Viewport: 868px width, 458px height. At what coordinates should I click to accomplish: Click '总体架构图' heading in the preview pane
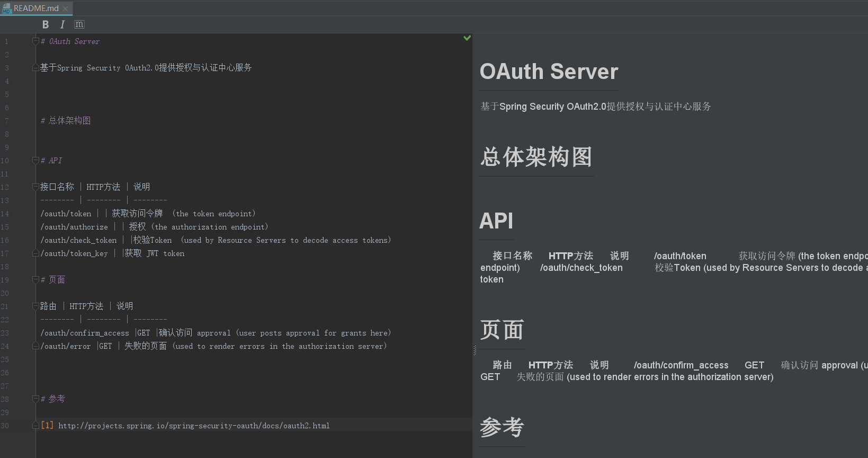(x=536, y=157)
